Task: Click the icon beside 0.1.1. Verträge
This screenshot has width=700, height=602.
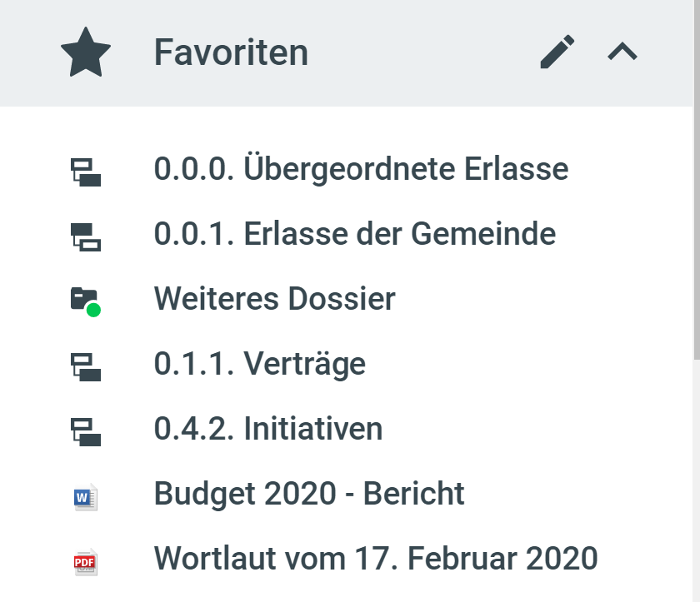Action: (85, 366)
